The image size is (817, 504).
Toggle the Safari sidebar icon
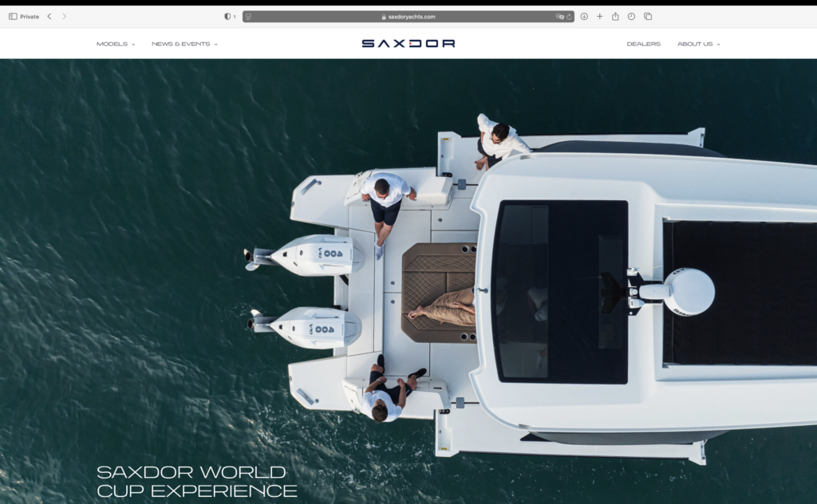point(13,16)
